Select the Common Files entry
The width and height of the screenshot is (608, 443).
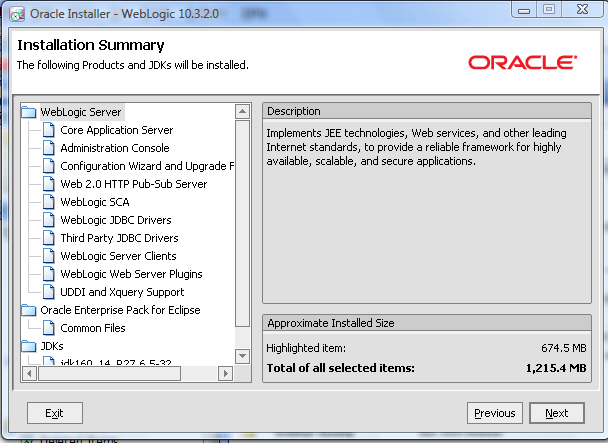[93, 328]
